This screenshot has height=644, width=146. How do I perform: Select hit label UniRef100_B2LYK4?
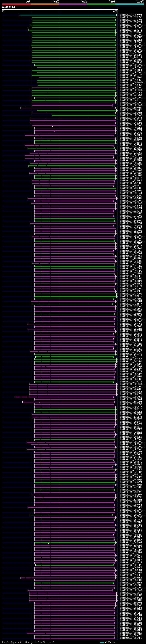click(131, 40)
